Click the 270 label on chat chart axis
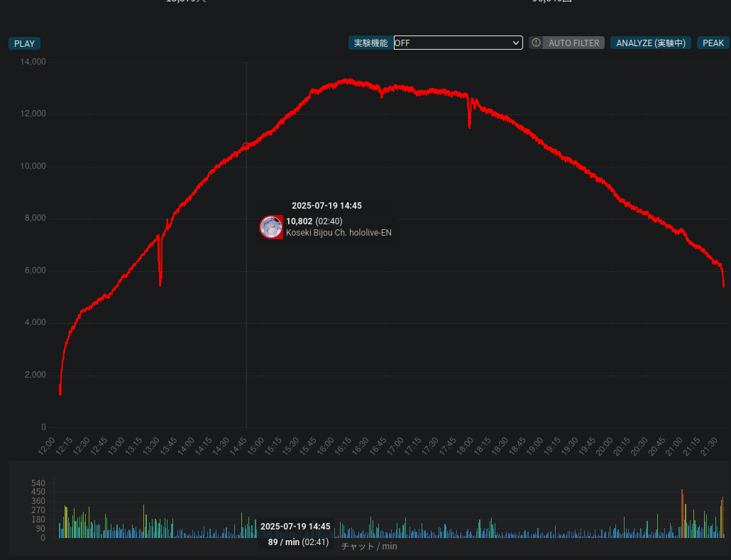 [x=38, y=510]
